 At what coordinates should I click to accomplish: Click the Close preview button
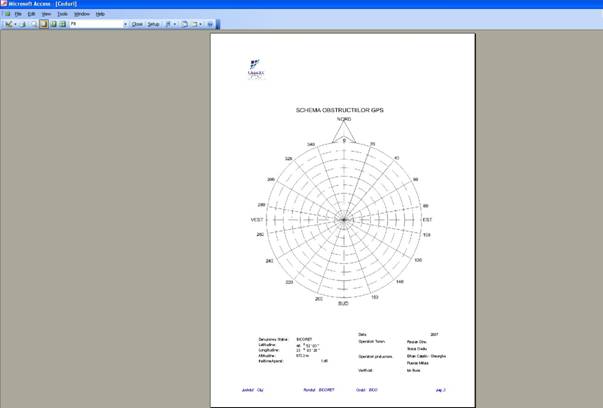click(137, 23)
